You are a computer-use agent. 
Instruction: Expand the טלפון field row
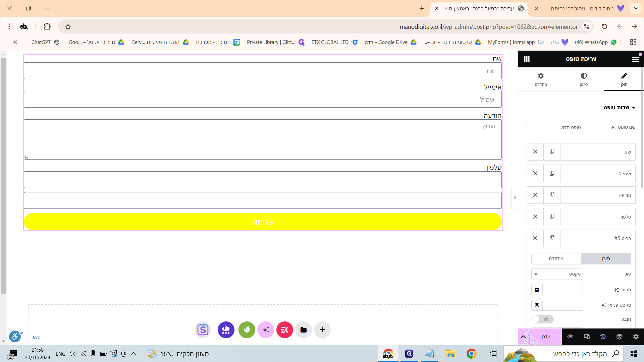pyautogui.click(x=598, y=217)
